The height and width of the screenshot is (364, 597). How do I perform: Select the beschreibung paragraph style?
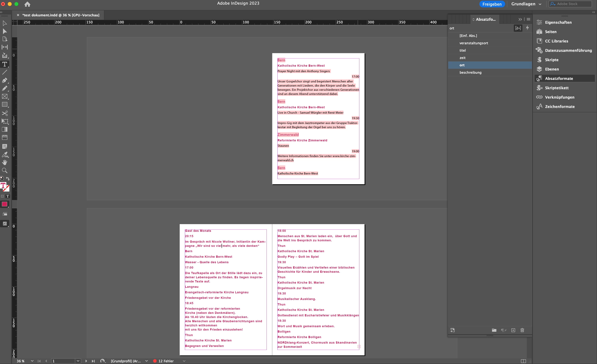[x=470, y=73]
